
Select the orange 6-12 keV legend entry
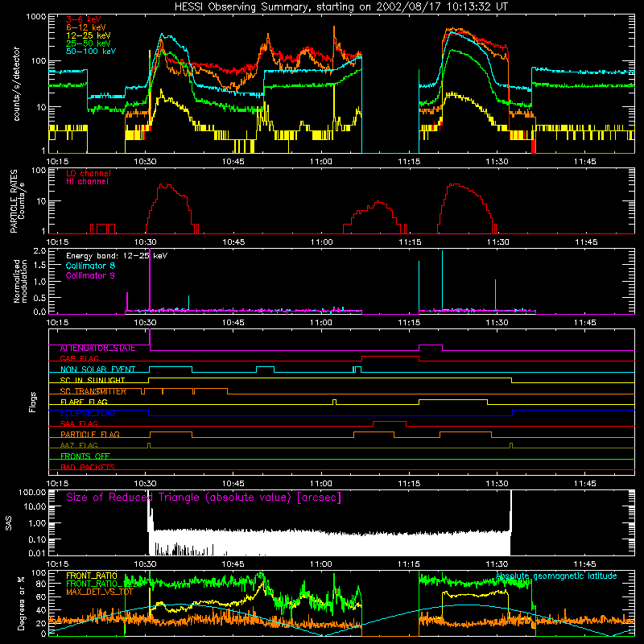(x=85, y=27)
